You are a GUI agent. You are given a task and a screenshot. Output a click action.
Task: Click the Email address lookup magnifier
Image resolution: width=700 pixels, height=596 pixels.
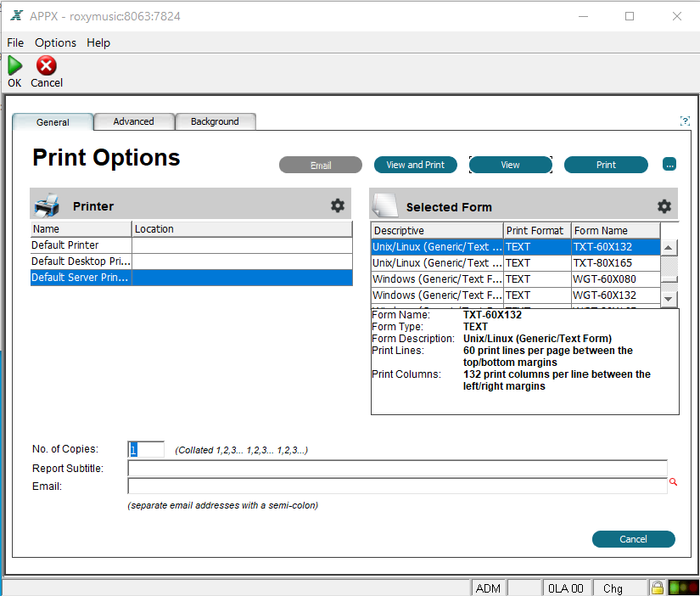click(x=673, y=482)
